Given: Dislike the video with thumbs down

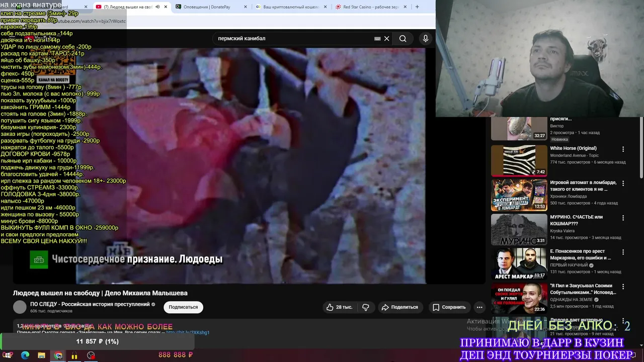Looking at the screenshot, I should [x=366, y=307].
